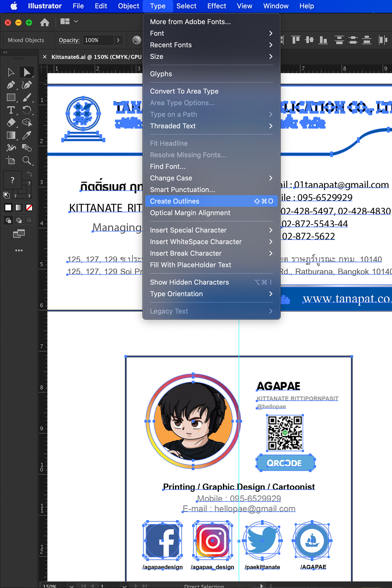The width and height of the screenshot is (392, 588).
Task: Click Vertical Align Bottom icon
Action: 323,40
